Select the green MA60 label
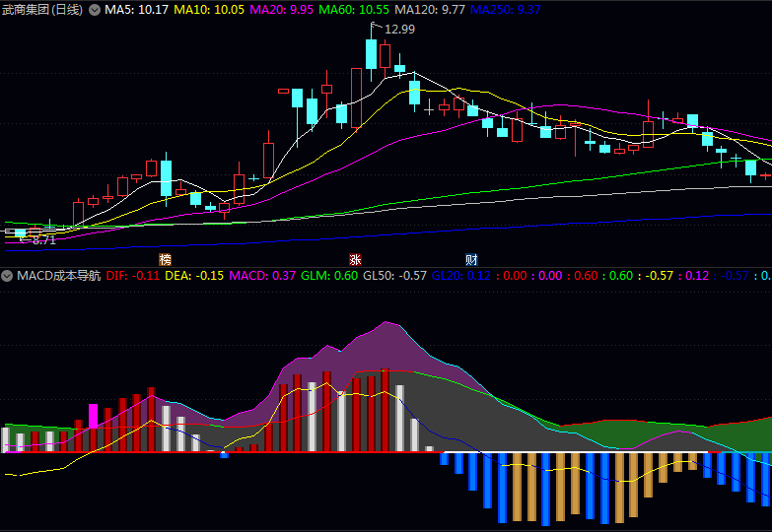Screen dimensions: 772x532 353,10
